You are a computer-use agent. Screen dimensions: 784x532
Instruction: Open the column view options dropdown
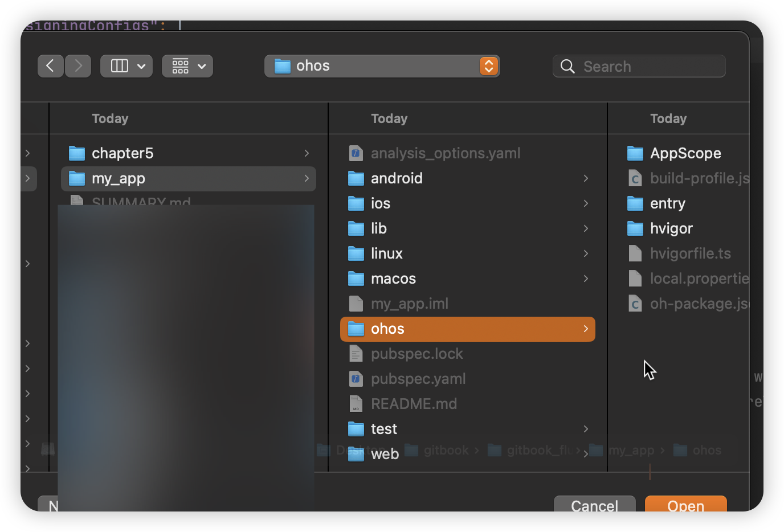click(126, 66)
